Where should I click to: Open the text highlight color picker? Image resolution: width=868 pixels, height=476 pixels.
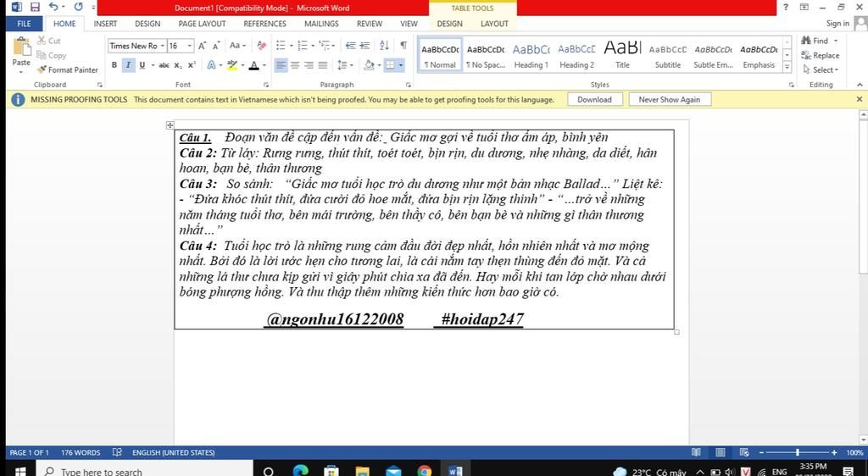(x=242, y=65)
